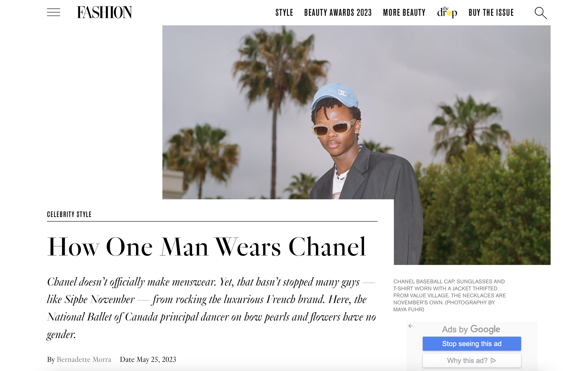Click the AdChoices icon beside Why this ad
This screenshot has height=371, width=588.
493,360
